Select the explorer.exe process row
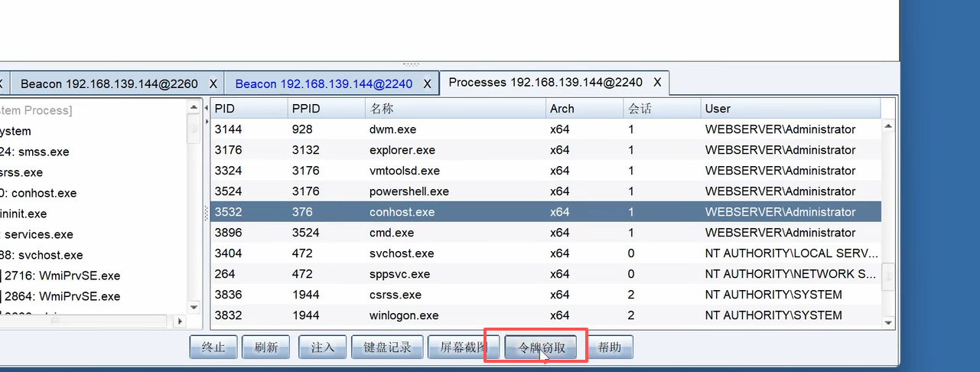Image resolution: width=980 pixels, height=372 pixels. tap(545, 150)
